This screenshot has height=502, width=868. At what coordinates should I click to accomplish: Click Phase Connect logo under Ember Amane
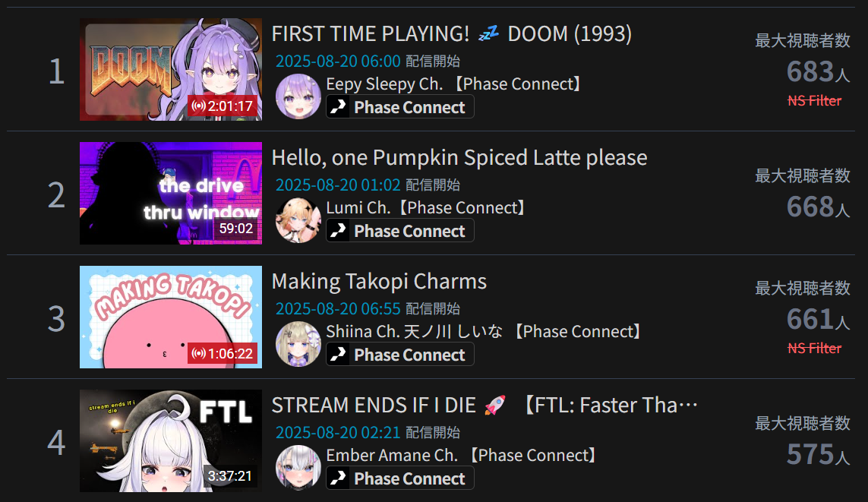click(x=399, y=478)
